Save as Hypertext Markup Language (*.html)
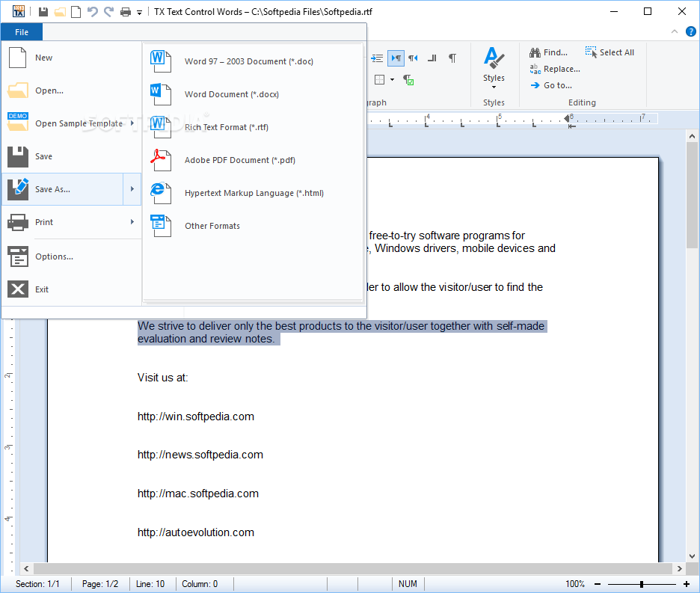The height and width of the screenshot is (593, 700). [x=252, y=193]
